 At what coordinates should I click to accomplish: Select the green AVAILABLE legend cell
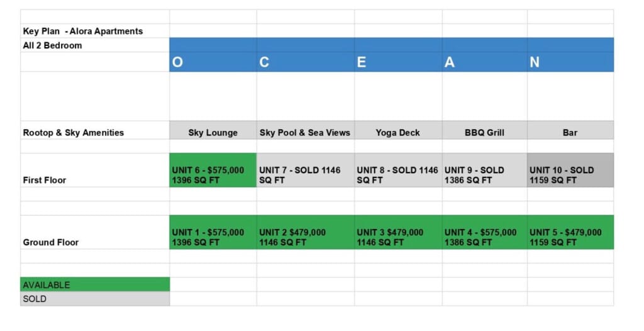tap(94, 285)
